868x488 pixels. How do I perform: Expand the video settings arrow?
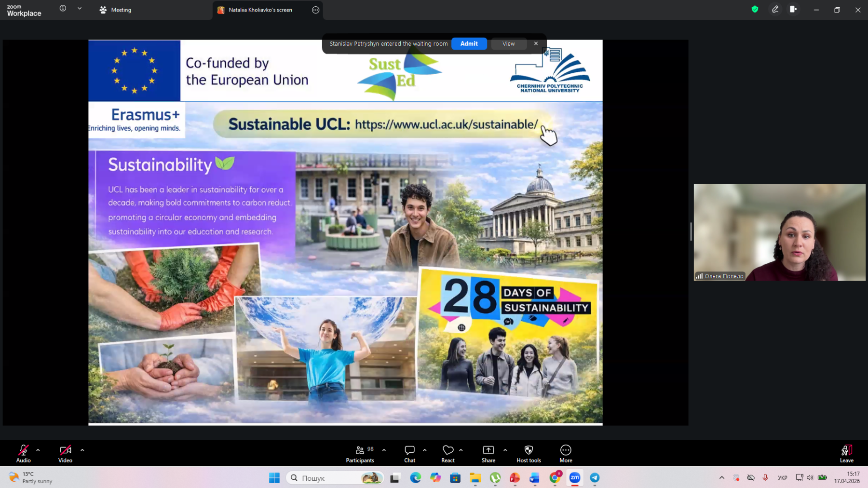pos(82,450)
